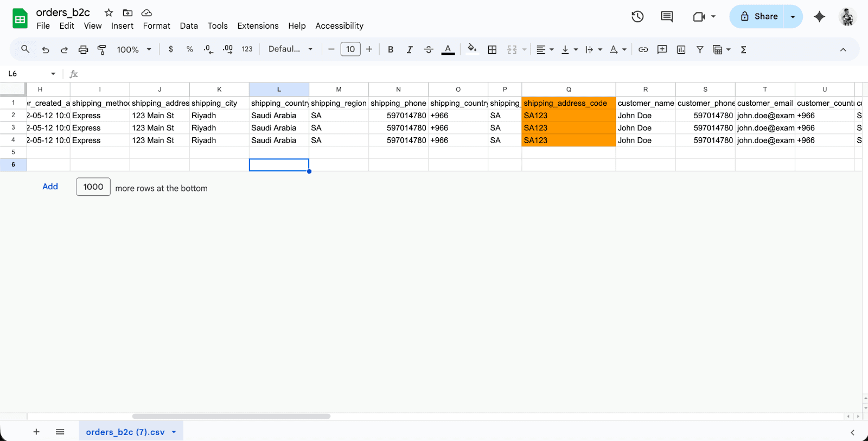Open the Extensions menu

258,26
